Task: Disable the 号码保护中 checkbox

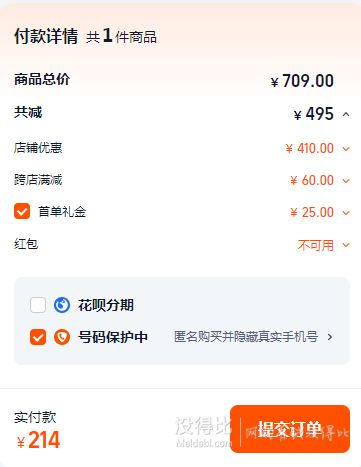Action: point(38,337)
